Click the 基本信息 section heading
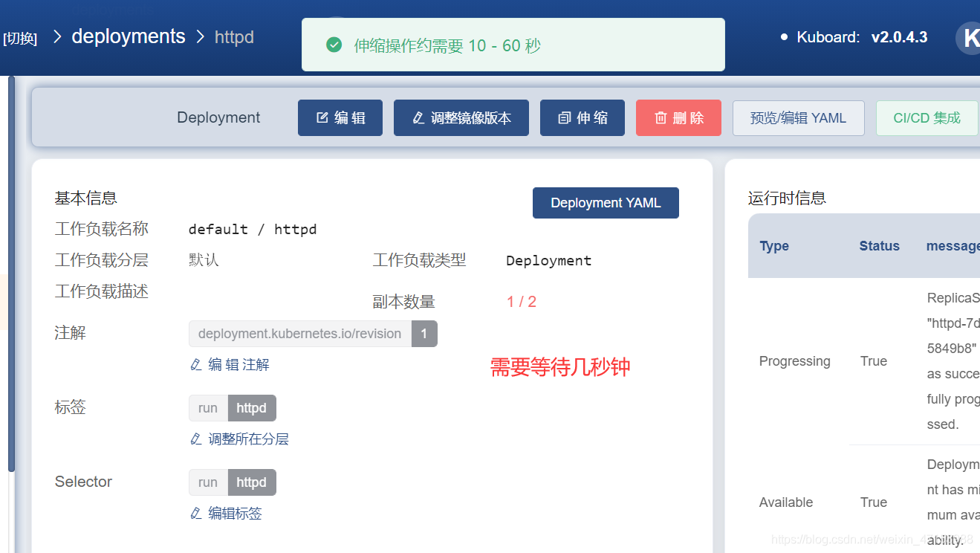Screen dimensions: 980x553 pos(86,198)
